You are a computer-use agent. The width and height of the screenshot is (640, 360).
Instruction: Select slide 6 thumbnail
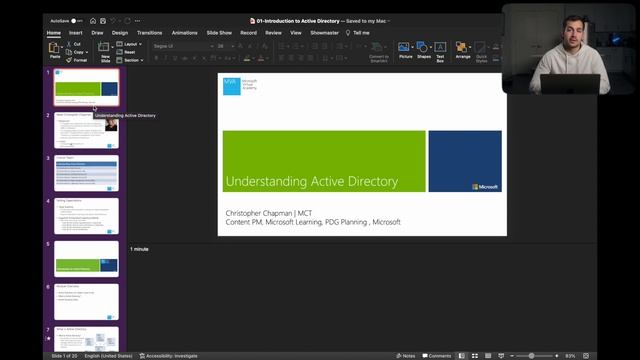click(x=87, y=302)
